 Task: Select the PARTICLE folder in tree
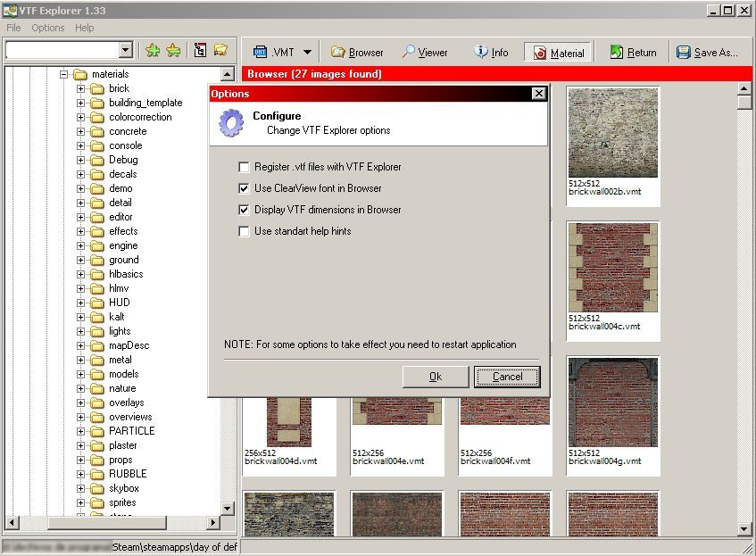(x=131, y=431)
